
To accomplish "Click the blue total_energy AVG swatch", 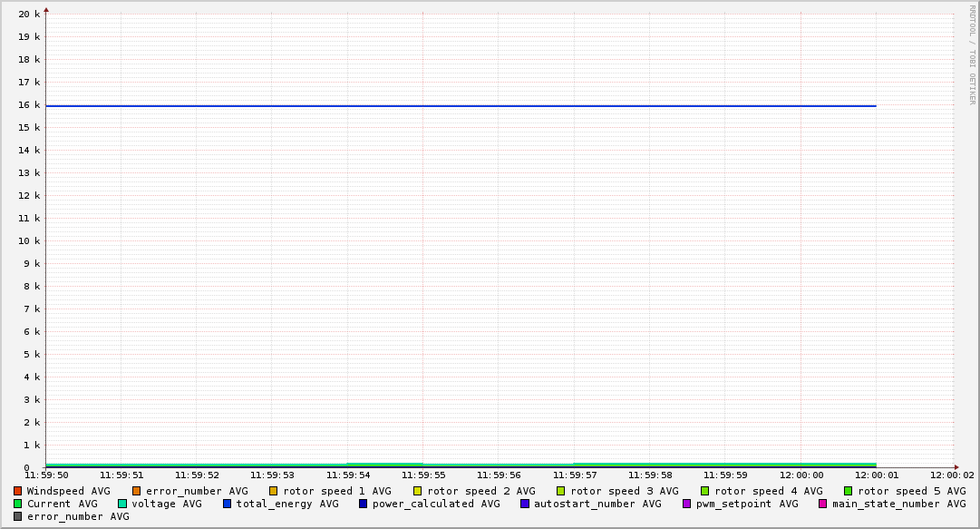I will pos(228,504).
